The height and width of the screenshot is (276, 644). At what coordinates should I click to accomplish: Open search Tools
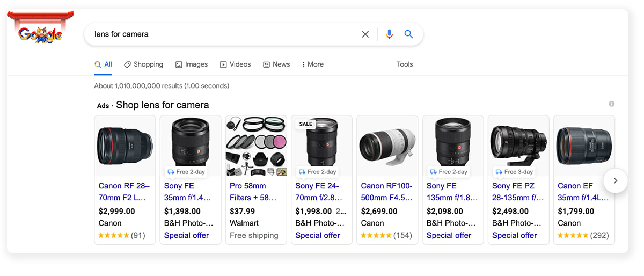405,64
